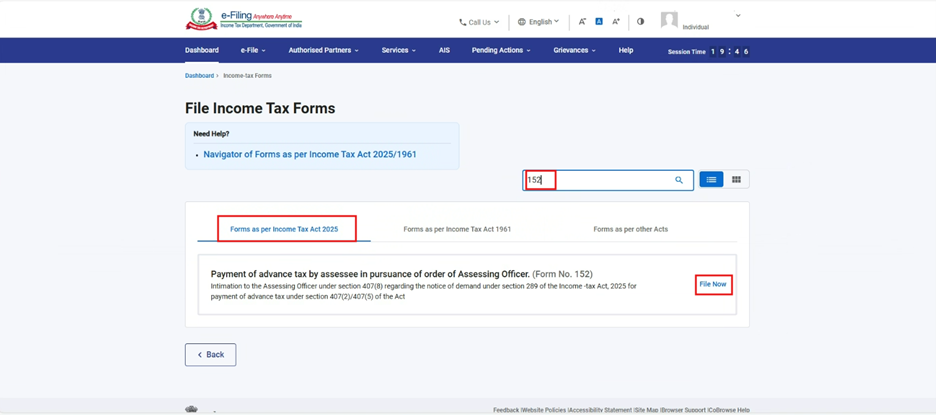Switch to Forms as per Income Tax Act 1961 tab
Image resolution: width=936 pixels, height=415 pixels.
tap(457, 229)
